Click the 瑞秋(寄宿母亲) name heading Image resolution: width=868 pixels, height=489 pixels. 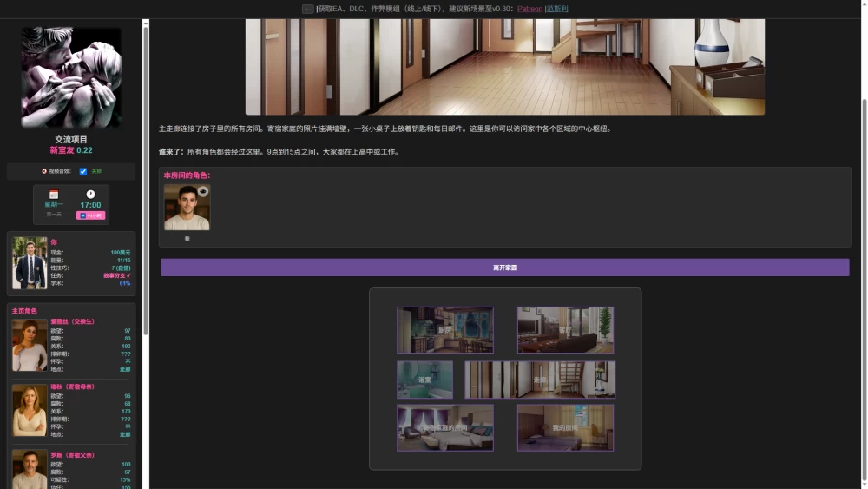73,387
